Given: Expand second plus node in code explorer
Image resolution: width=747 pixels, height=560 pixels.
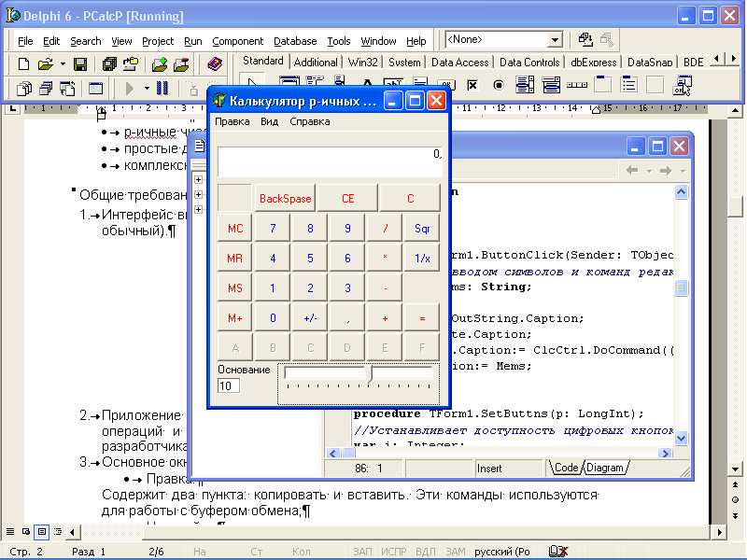Looking at the screenshot, I should 199,194.
